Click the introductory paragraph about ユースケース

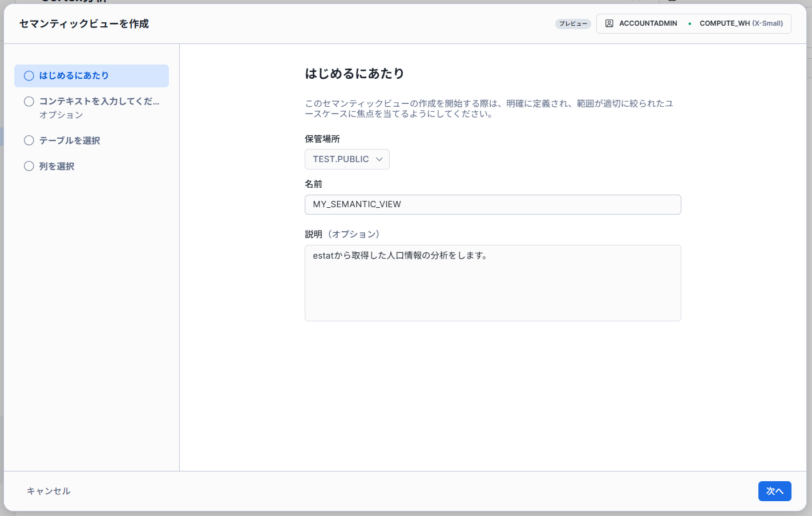(x=489, y=108)
